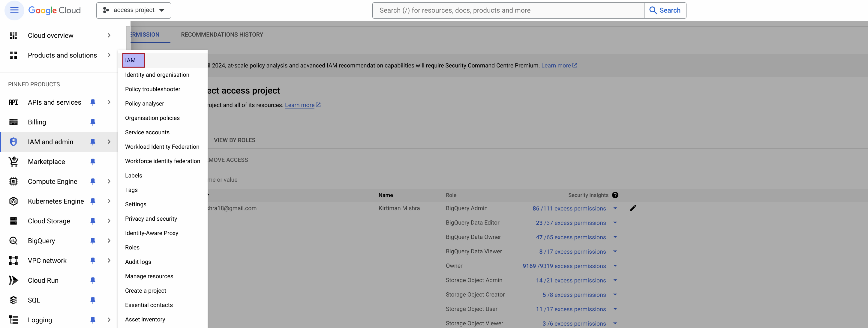The height and width of the screenshot is (328, 868).
Task: Unpin Billing from pinned products
Action: pyautogui.click(x=93, y=122)
